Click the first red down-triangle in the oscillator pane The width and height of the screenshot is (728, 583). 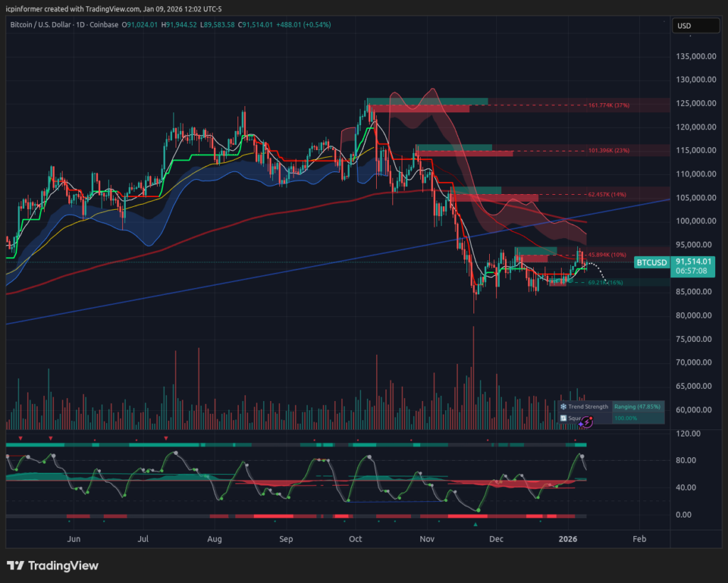pos(21,438)
